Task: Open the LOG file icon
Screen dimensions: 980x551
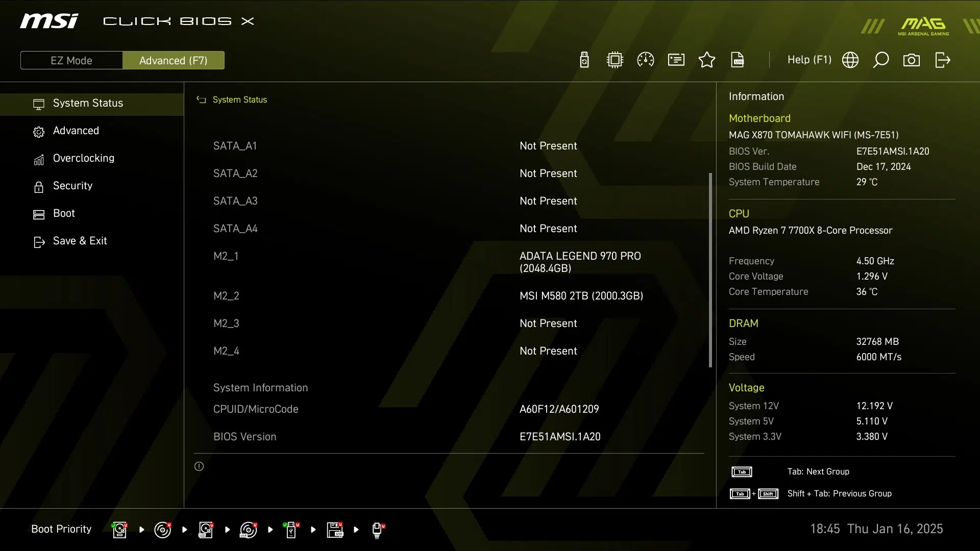Action: [738, 60]
